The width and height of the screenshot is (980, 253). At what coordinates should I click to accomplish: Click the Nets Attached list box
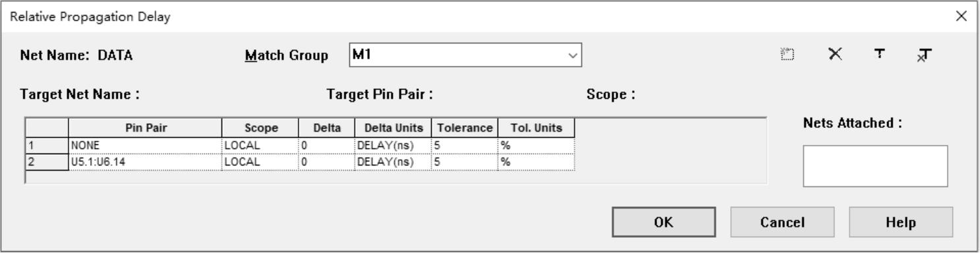pyautogui.click(x=875, y=167)
